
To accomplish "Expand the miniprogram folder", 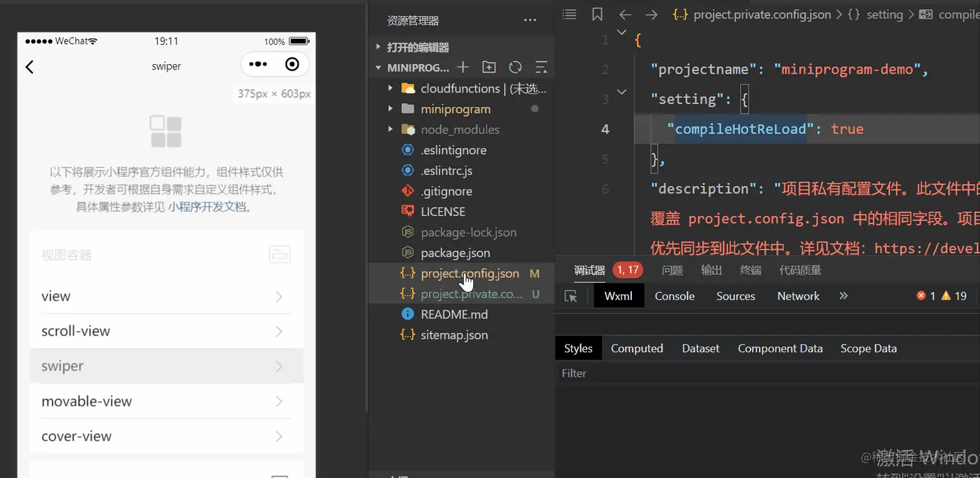I will point(390,109).
